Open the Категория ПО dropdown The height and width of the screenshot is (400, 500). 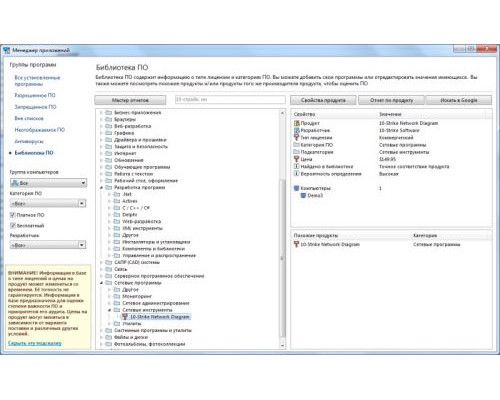pos(48,203)
